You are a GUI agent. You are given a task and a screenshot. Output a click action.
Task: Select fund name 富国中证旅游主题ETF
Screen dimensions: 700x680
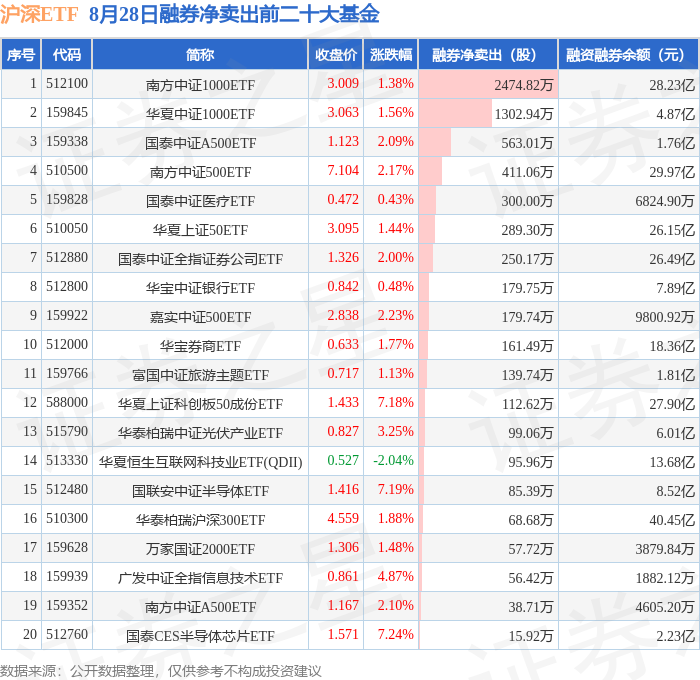click(200, 375)
